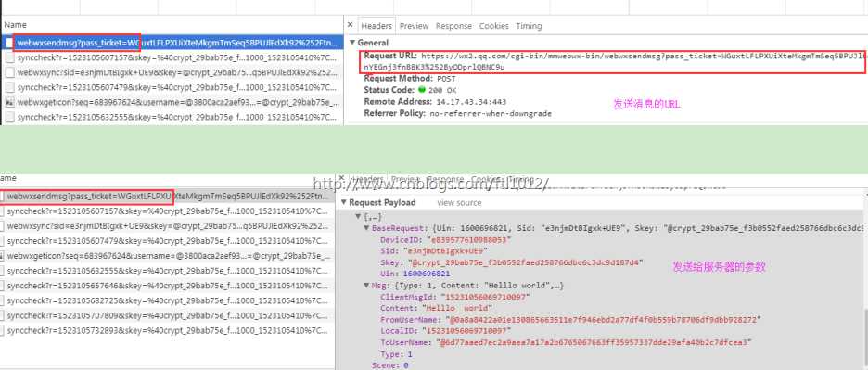Image resolution: width=868 pixels, height=370 pixels.
Task: Switch to the Preview tab
Action: pos(415,26)
